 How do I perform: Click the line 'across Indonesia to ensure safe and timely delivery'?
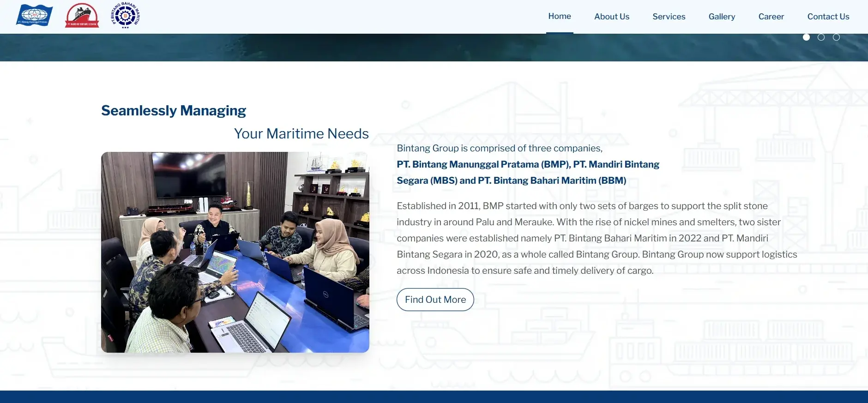[x=525, y=271]
